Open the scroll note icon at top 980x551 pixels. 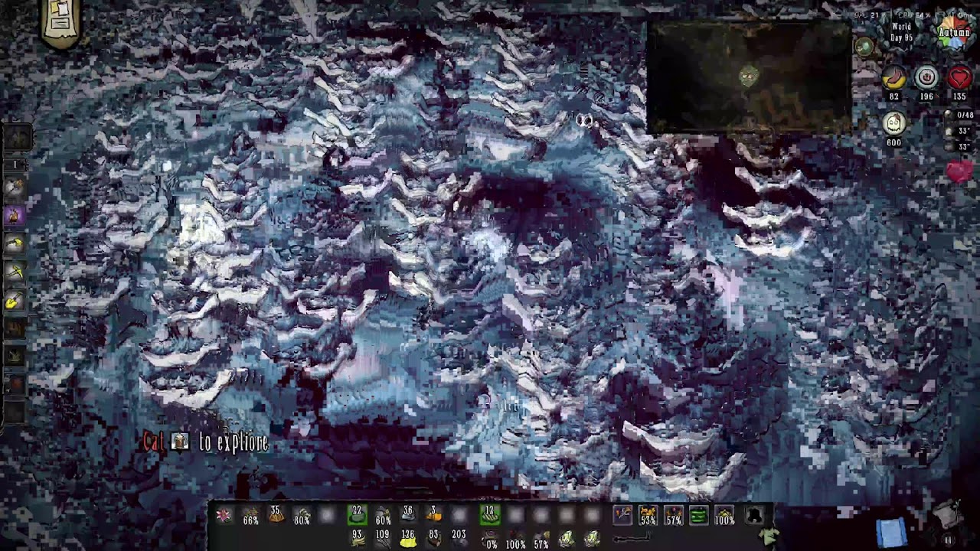(x=61, y=23)
